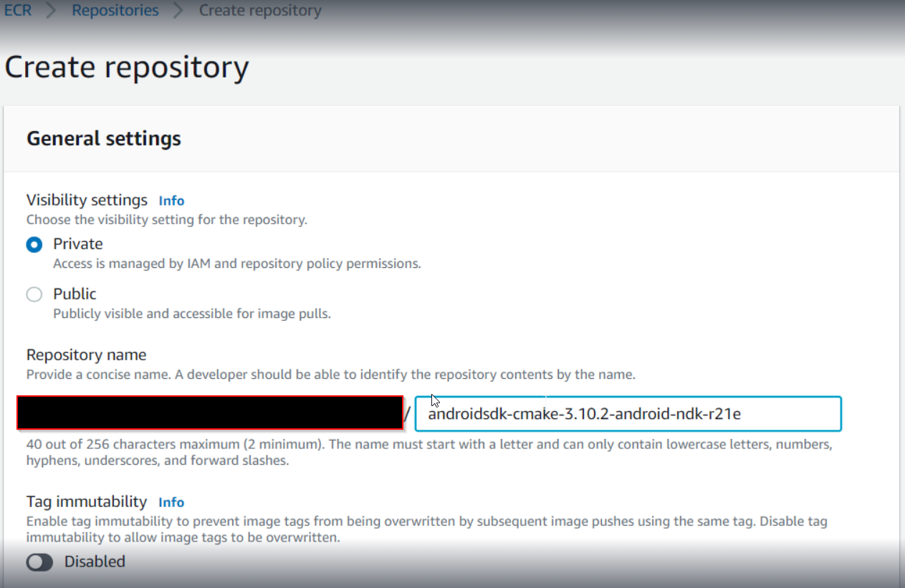Select the Private radio option under Visibility
Viewport: 905px width, 588px height.
34,244
